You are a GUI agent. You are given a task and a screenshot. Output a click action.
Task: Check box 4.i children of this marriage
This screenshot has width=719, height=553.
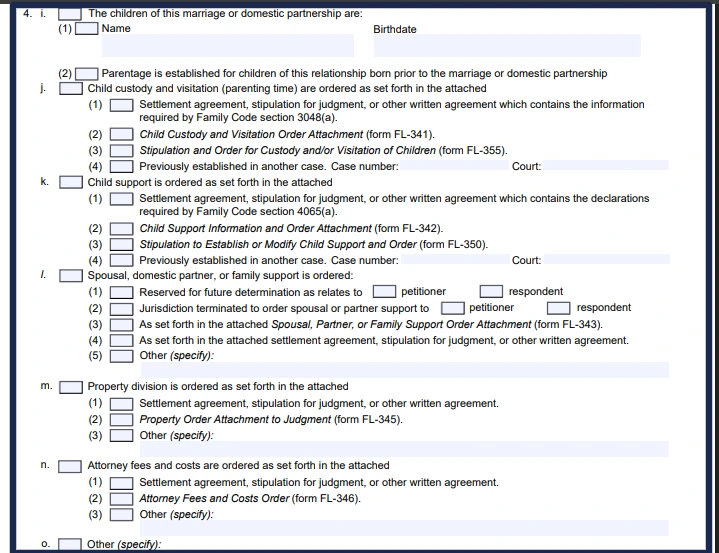pyautogui.click(x=70, y=14)
